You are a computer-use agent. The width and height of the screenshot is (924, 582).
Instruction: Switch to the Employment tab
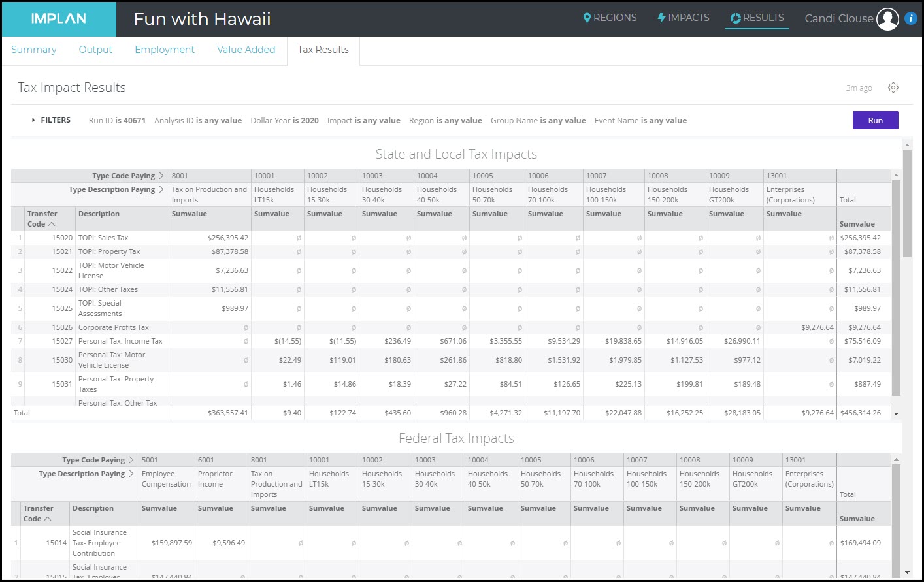pos(165,50)
